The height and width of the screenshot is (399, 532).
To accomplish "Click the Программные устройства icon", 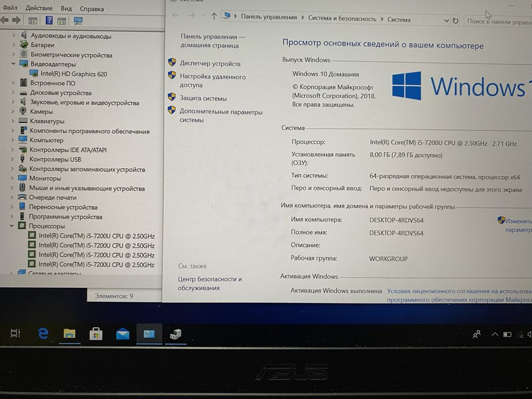I will point(22,216).
